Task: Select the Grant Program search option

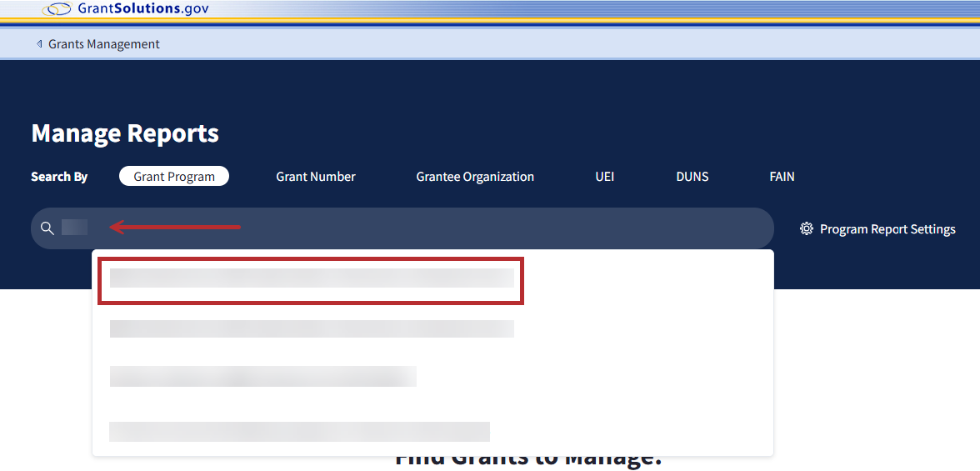Action: (x=174, y=177)
